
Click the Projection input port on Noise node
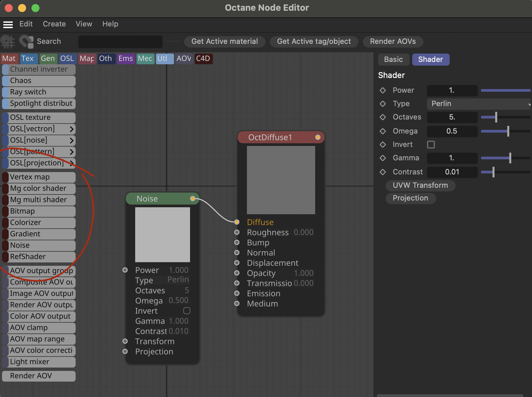click(125, 351)
